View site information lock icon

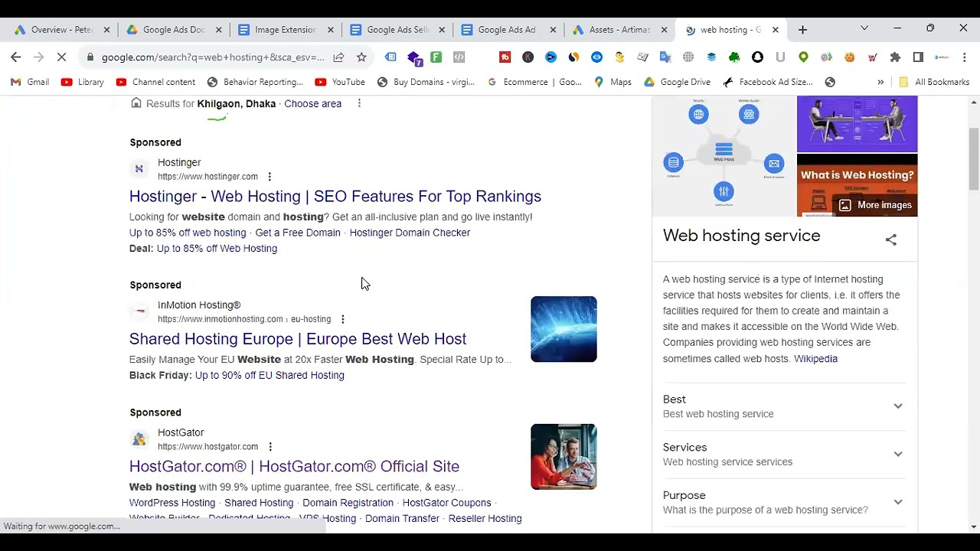[x=90, y=57]
